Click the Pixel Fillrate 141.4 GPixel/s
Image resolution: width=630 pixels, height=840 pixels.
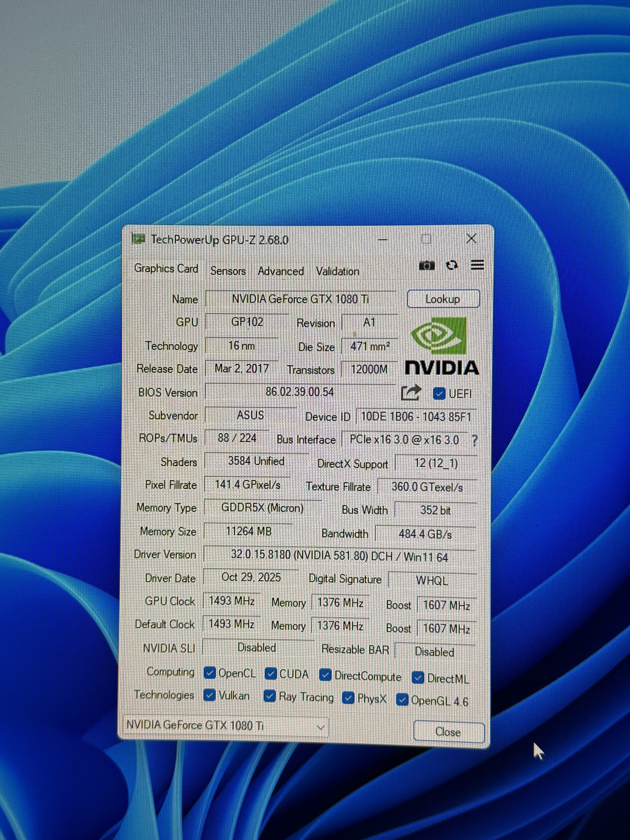coord(247,485)
